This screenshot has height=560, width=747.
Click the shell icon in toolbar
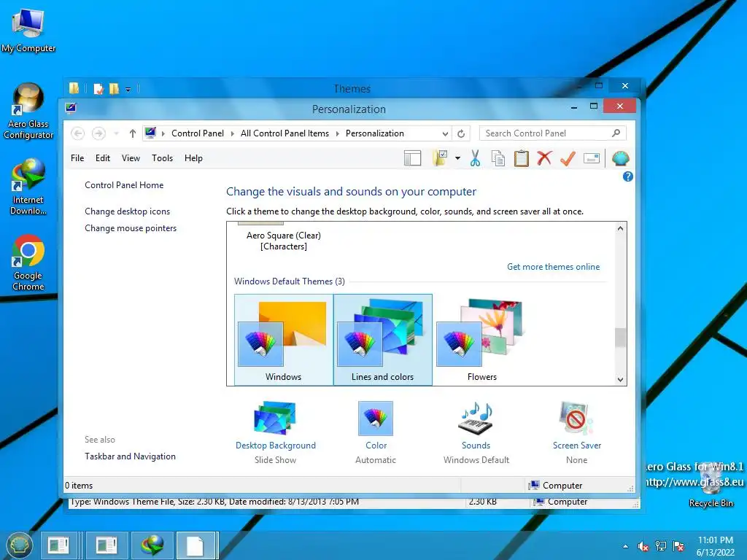click(620, 158)
